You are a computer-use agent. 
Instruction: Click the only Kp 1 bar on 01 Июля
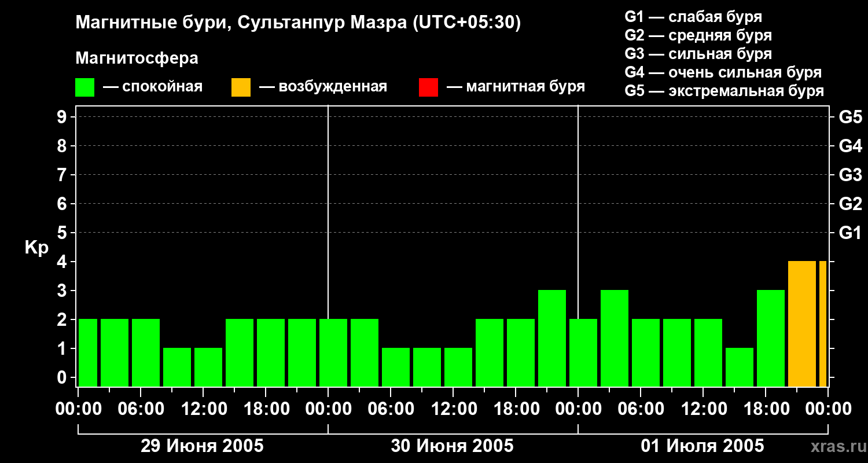pos(740,368)
